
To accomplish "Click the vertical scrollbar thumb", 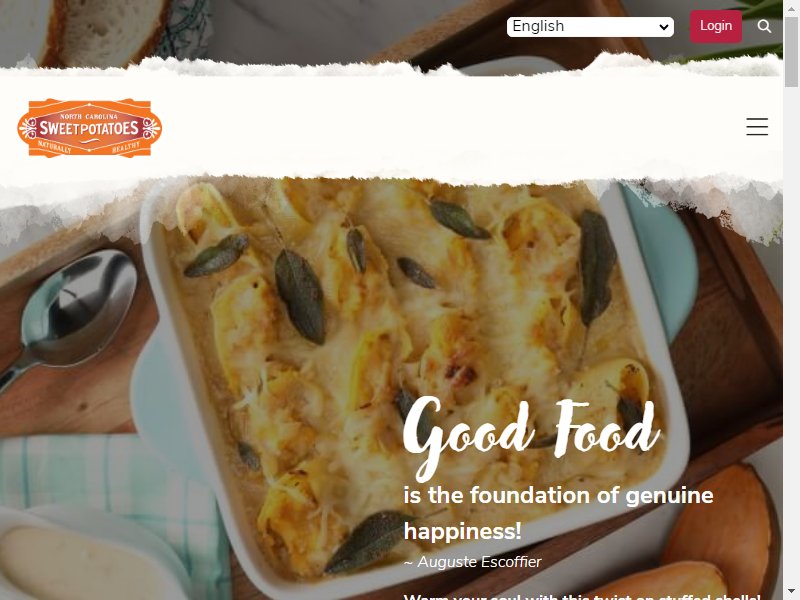I will coord(791,51).
